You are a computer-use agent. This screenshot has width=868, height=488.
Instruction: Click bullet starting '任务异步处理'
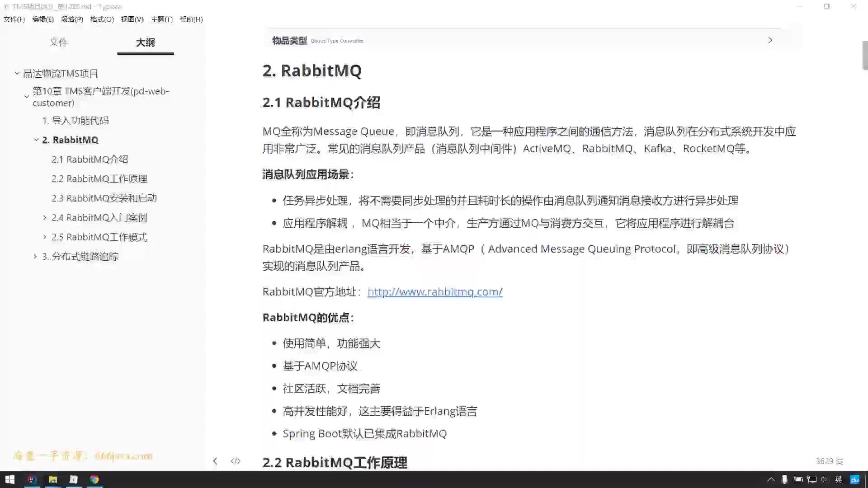coord(510,201)
